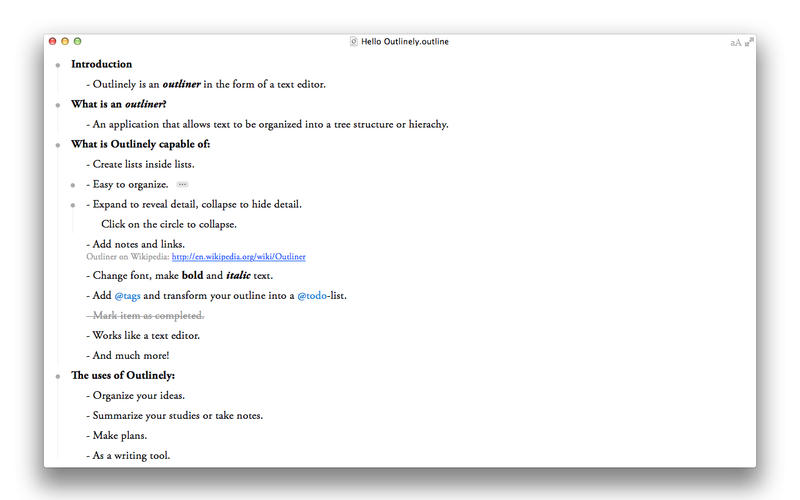Open the Wikipedia Outliner link
The image size is (800, 500).
(238, 257)
